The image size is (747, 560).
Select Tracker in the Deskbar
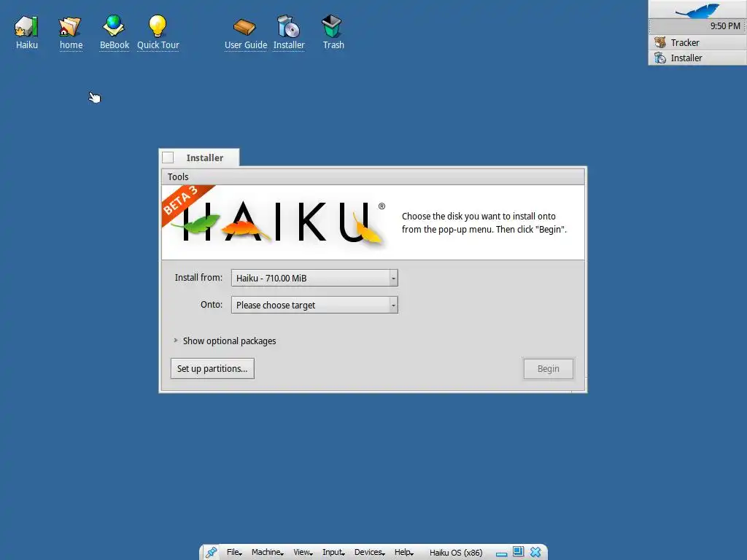tap(697, 43)
